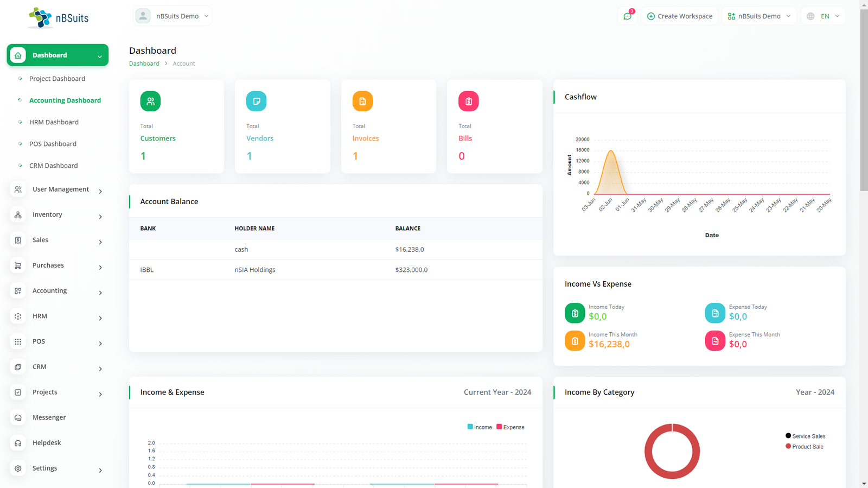868x488 pixels.
Task: Click the Accounting sidebar icon
Action: (18, 291)
